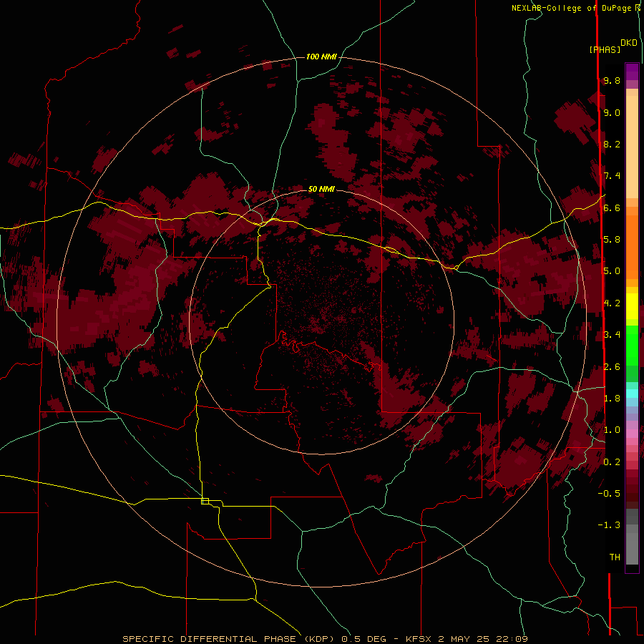644x644 pixels.
Task: Click the -0.5 legend value
Action: 609,493
